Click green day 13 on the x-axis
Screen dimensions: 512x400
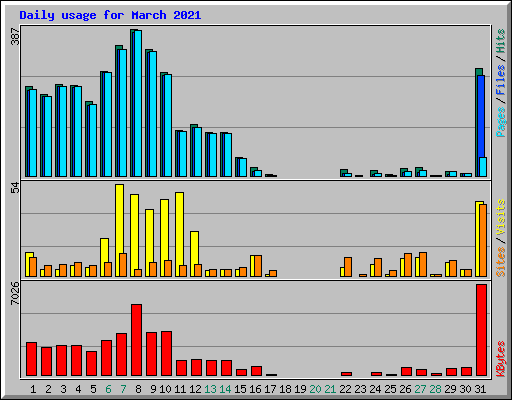tap(210, 389)
